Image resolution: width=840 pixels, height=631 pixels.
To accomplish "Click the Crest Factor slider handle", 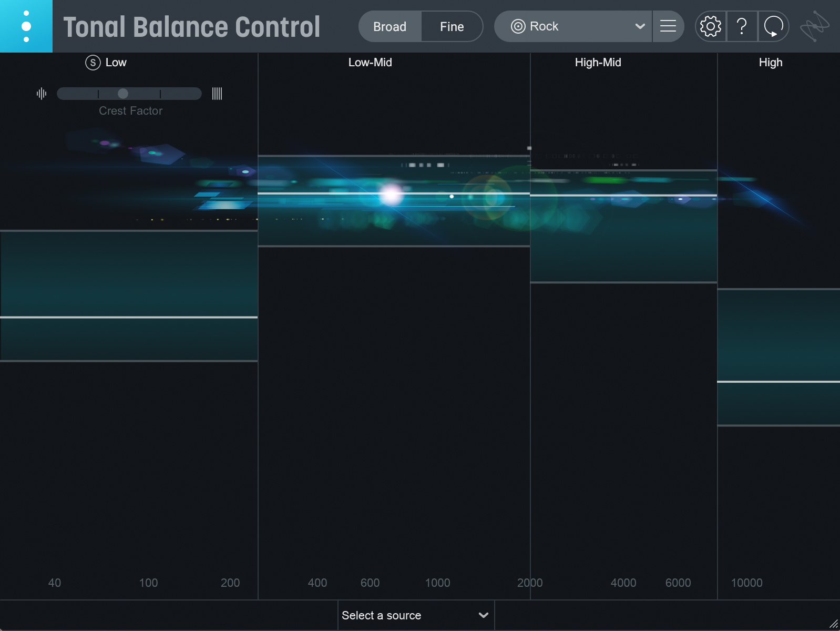I will pos(123,94).
